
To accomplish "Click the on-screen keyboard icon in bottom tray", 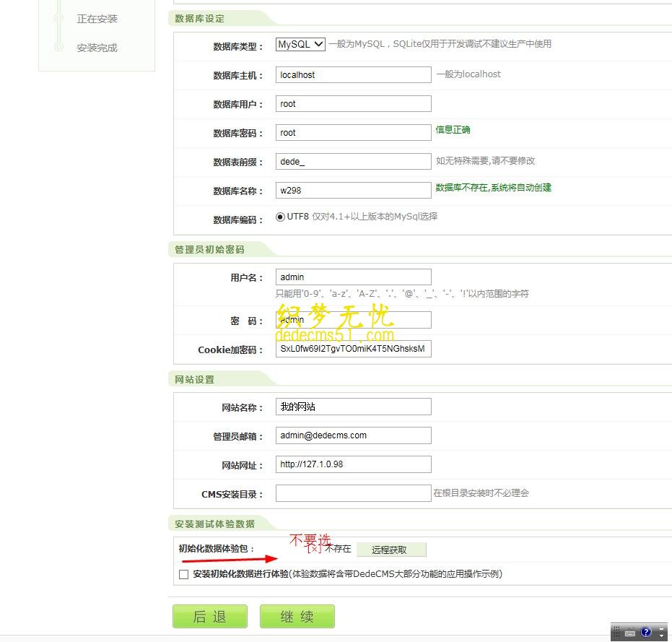I will pyautogui.click(x=630, y=633).
